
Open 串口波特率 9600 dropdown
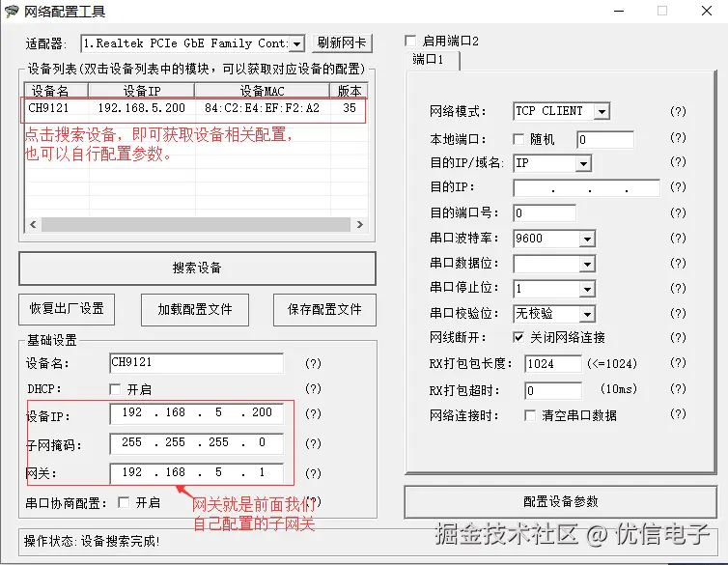(587, 239)
